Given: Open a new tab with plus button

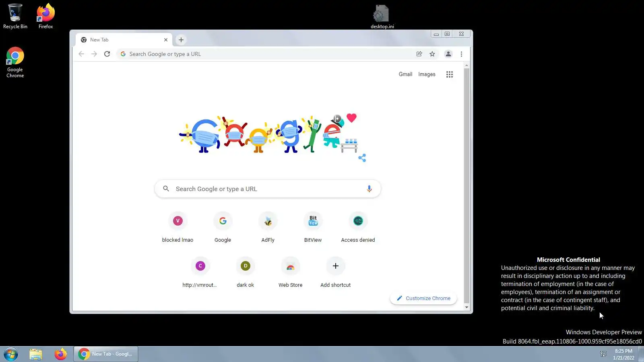Looking at the screenshot, I should point(181,40).
